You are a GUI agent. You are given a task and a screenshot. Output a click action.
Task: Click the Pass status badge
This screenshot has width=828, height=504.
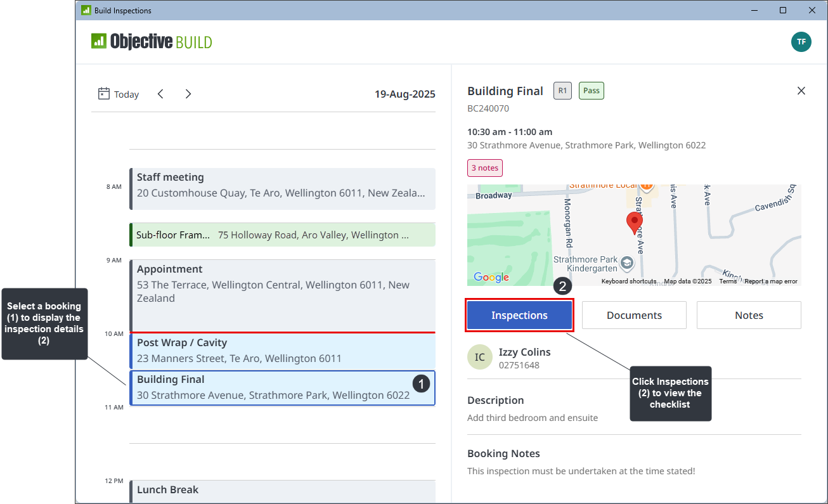[591, 91]
